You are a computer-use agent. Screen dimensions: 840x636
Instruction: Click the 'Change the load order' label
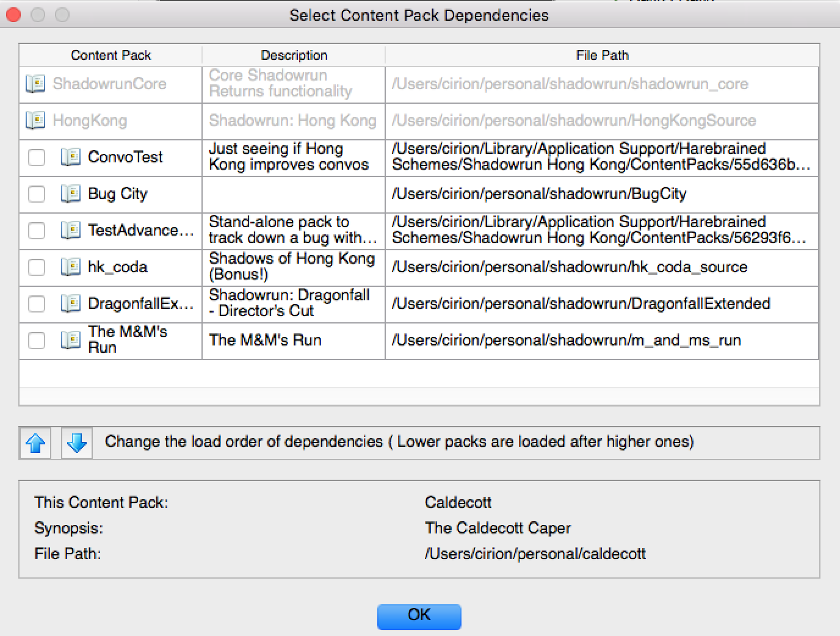coord(399,441)
